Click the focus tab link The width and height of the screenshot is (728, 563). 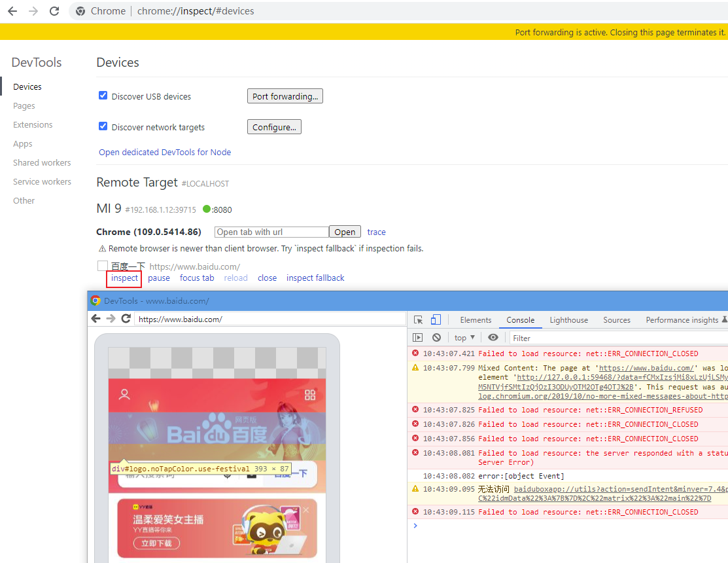tap(197, 278)
